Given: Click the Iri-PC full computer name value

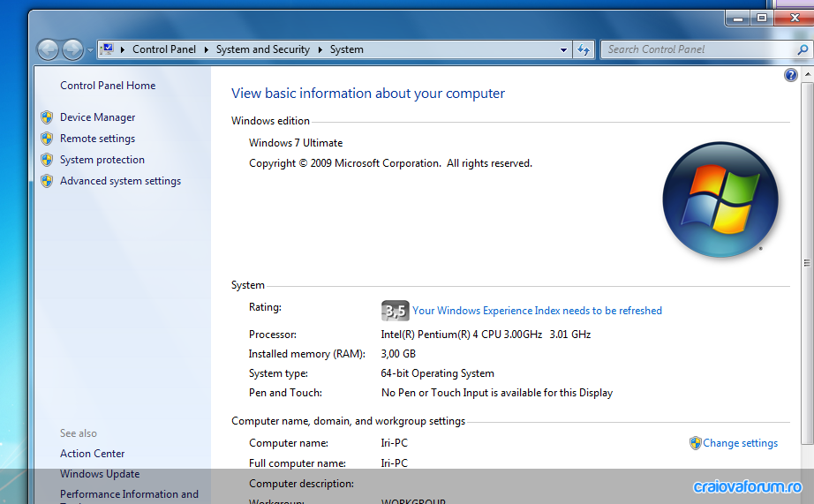Looking at the screenshot, I should pos(394,463).
